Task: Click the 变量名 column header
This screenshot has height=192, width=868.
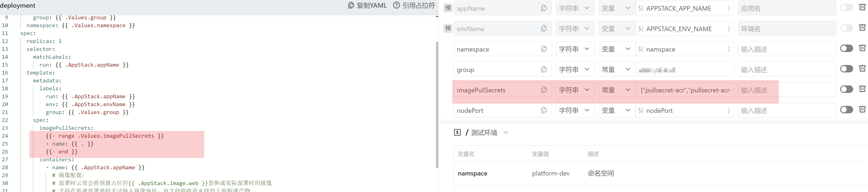Action: pos(466,154)
